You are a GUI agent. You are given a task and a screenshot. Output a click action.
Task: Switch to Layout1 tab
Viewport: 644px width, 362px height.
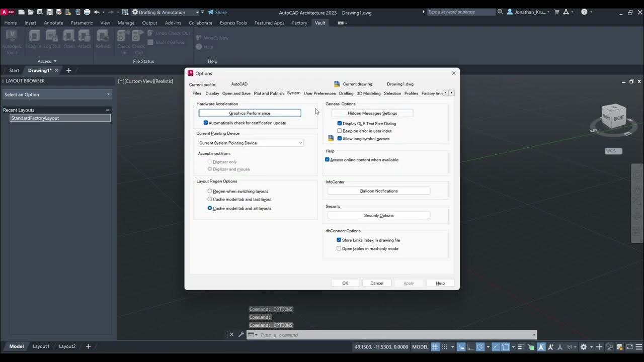pyautogui.click(x=41, y=346)
